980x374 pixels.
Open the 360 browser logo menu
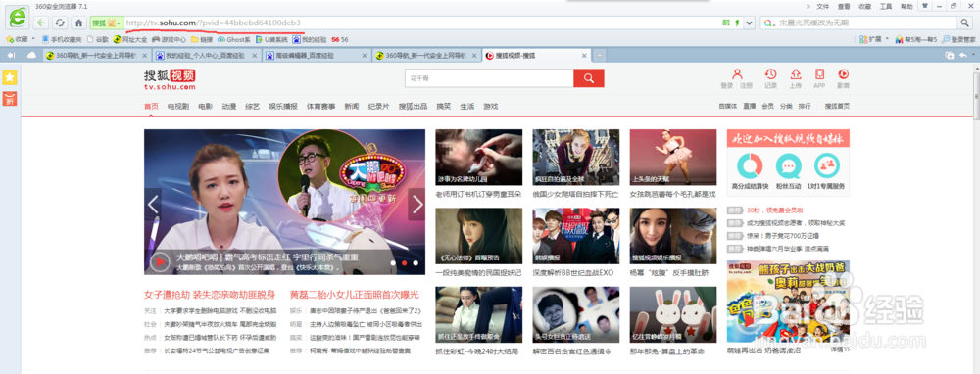point(18,18)
